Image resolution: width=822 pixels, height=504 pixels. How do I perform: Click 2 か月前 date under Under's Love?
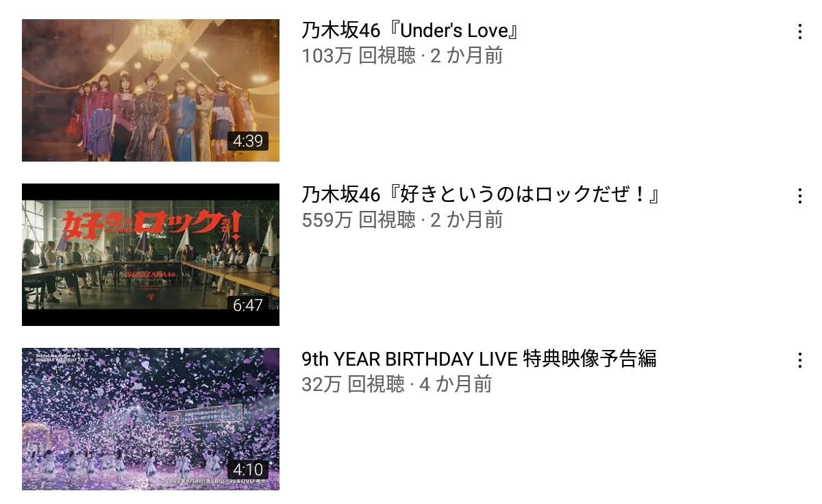pos(466,55)
